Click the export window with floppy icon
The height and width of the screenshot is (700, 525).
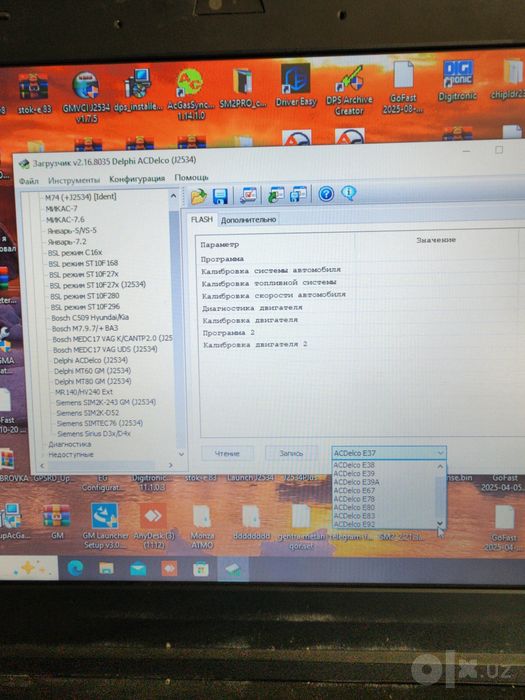(298, 194)
